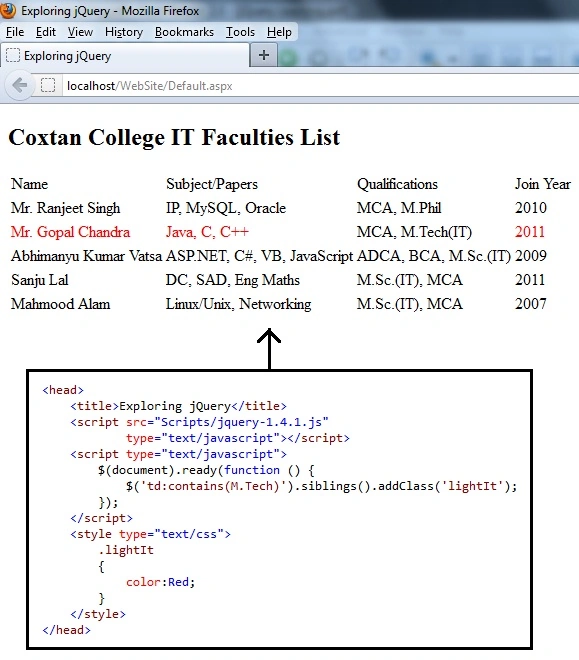Screen dimensions: 579x660
Task: Select Sanju Lal's M.Sc.(IT), MCA cell
Action: (x=410, y=280)
